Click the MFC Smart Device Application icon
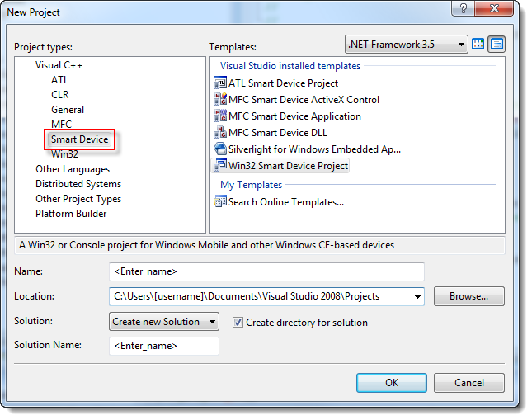 (220, 116)
